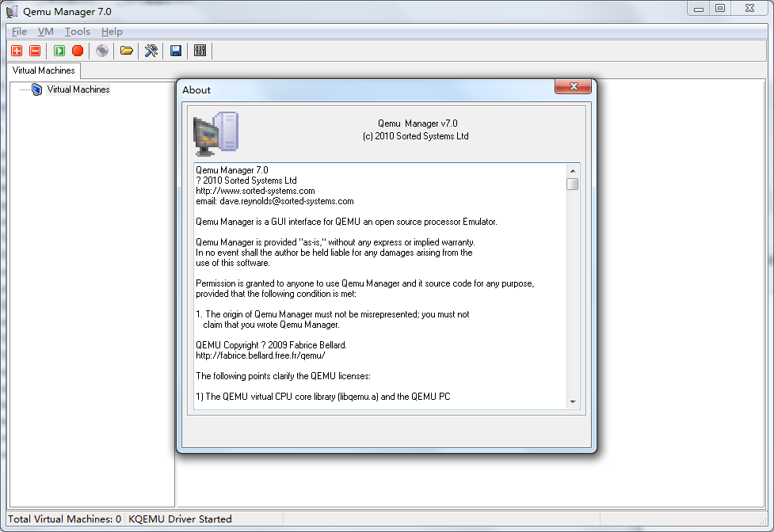This screenshot has height=532, width=774.
Task: Click 'Permission is granted to anyone' line
Action: [x=364, y=283]
